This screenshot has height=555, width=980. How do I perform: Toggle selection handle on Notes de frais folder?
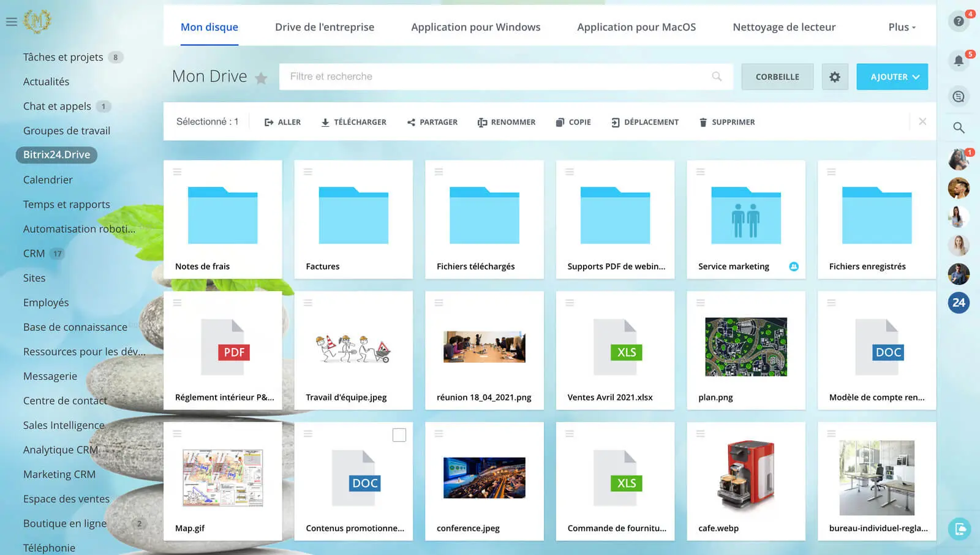pos(177,172)
